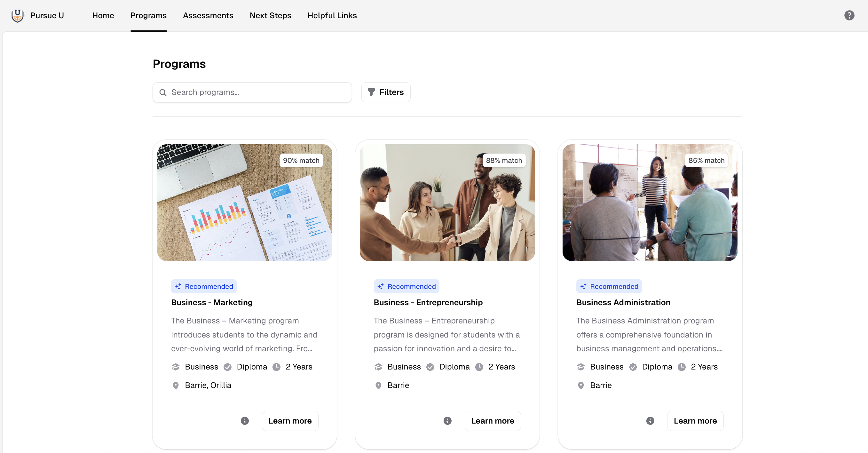The height and width of the screenshot is (453, 868).
Task: Open the Filters button
Action: tap(386, 92)
